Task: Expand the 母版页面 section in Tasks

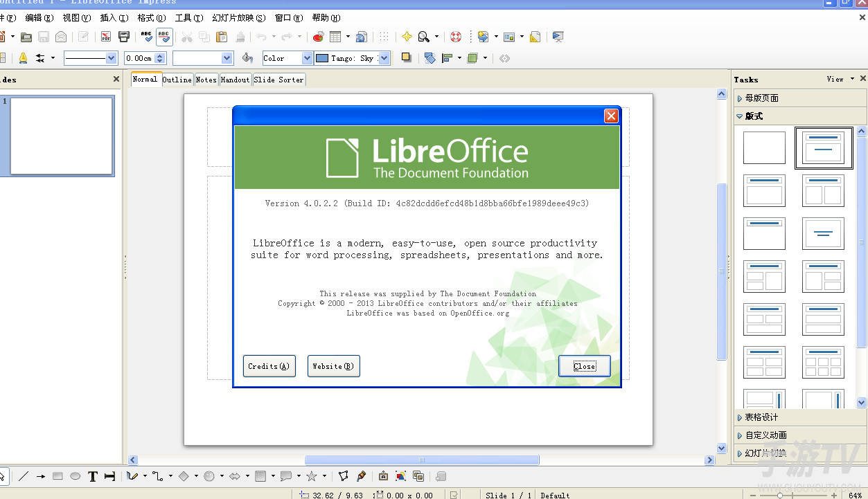Action: coord(800,98)
